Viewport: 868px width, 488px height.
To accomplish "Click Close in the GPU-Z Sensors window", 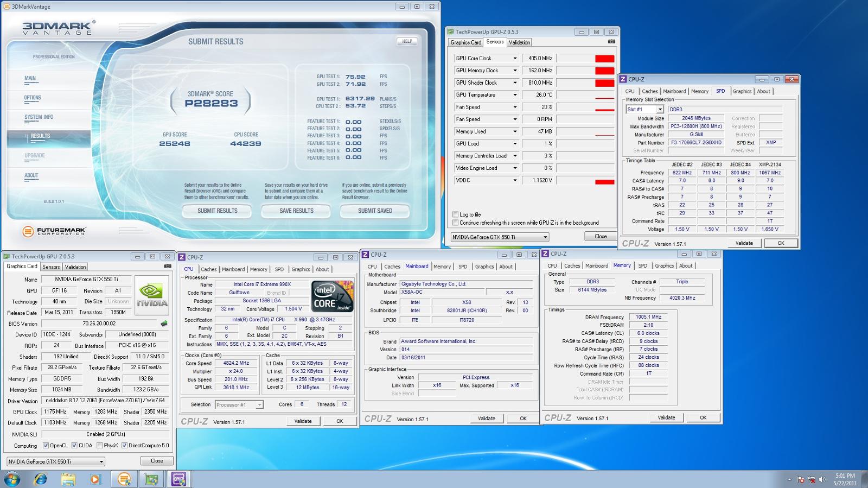I will click(x=601, y=236).
